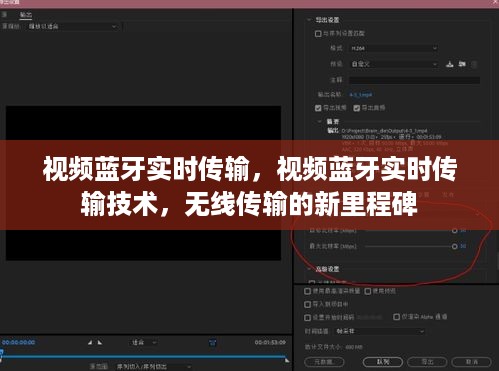Image resolution: width=499 pixels, height=371 pixels.
Task: Click the import preset icon
Action: tap(462, 64)
